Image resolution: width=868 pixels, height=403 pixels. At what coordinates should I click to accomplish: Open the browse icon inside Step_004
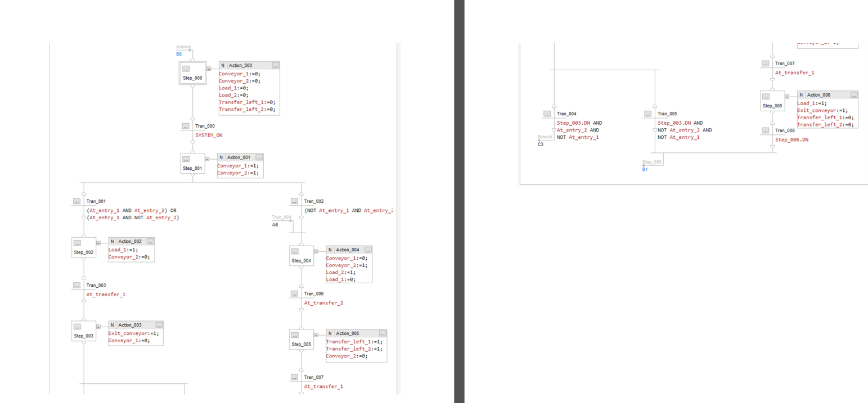295,251
